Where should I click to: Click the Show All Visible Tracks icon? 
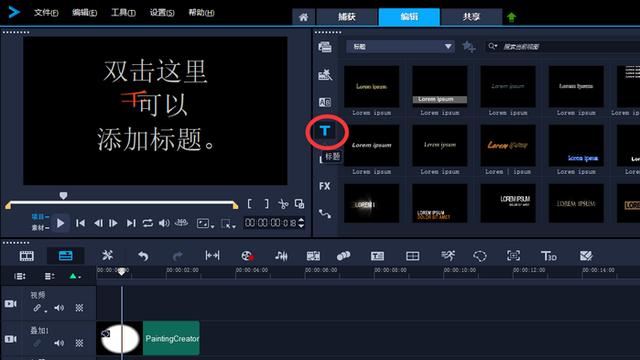click(x=20, y=276)
